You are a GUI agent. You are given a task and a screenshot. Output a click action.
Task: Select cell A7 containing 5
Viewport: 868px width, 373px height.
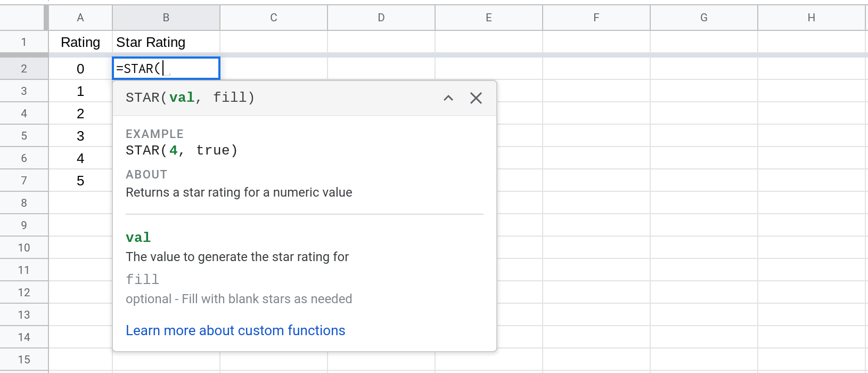(x=80, y=181)
